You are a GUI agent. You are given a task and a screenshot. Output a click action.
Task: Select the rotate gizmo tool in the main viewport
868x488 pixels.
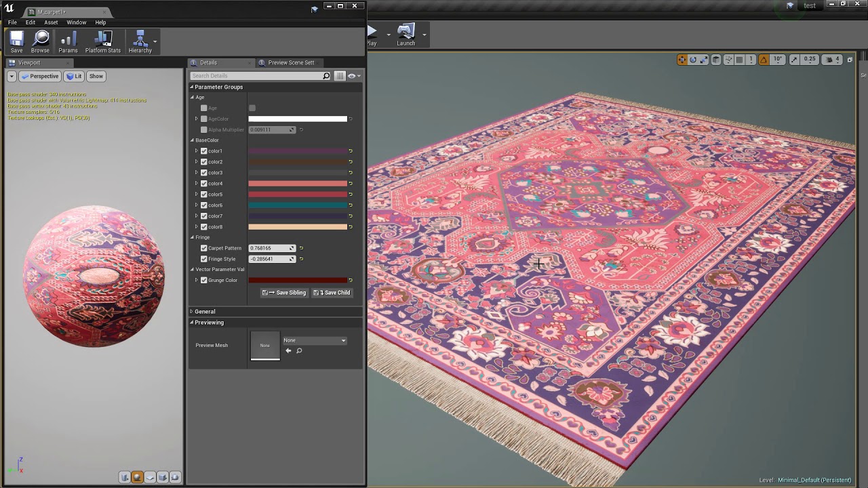pyautogui.click(x=693, y=60)
